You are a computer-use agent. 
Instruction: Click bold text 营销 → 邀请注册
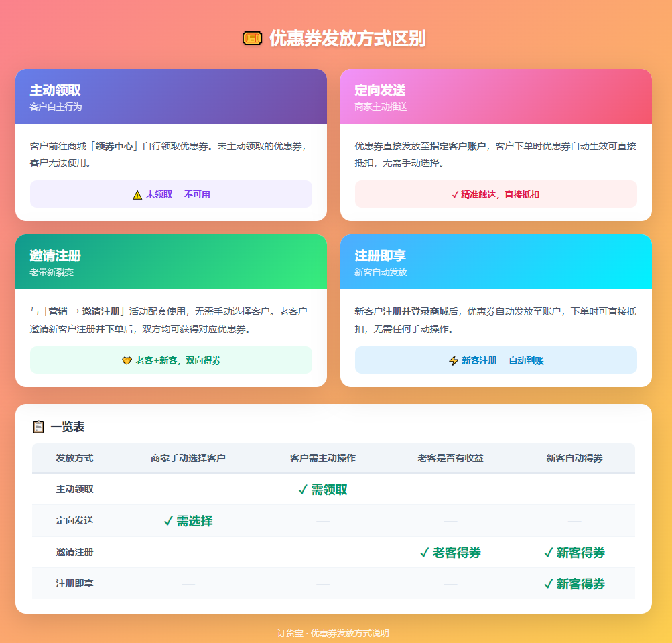pos(84,312)
